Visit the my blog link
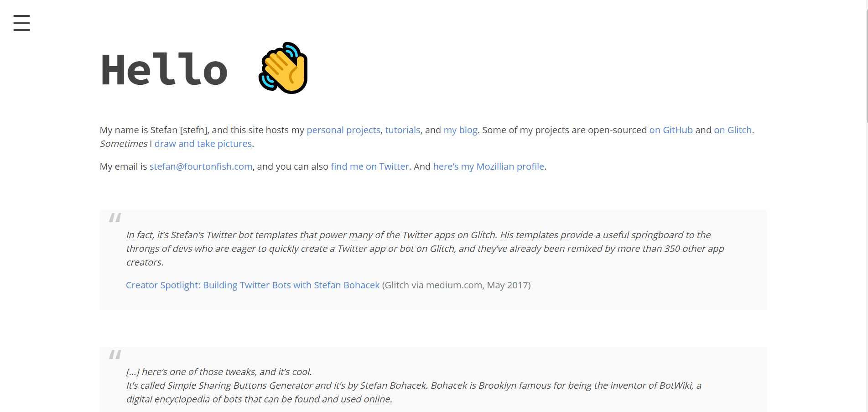 (x=460, y=130)
